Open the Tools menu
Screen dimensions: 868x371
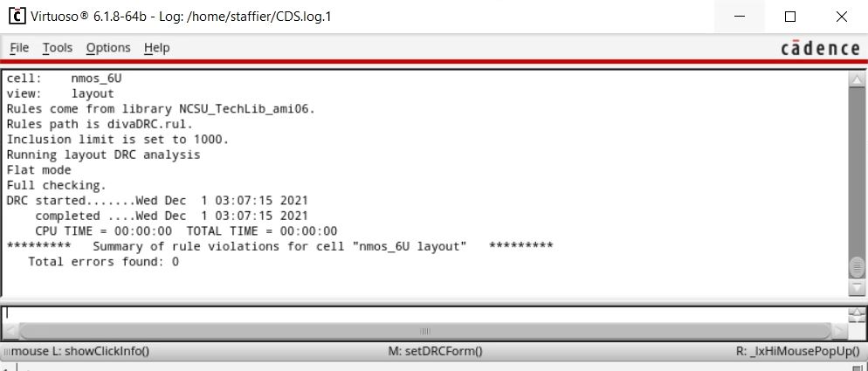[58, 48]
